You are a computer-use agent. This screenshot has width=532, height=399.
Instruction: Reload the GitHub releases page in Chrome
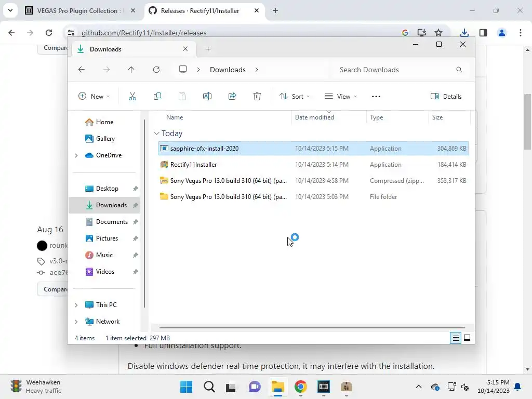(x=49, y=33)
